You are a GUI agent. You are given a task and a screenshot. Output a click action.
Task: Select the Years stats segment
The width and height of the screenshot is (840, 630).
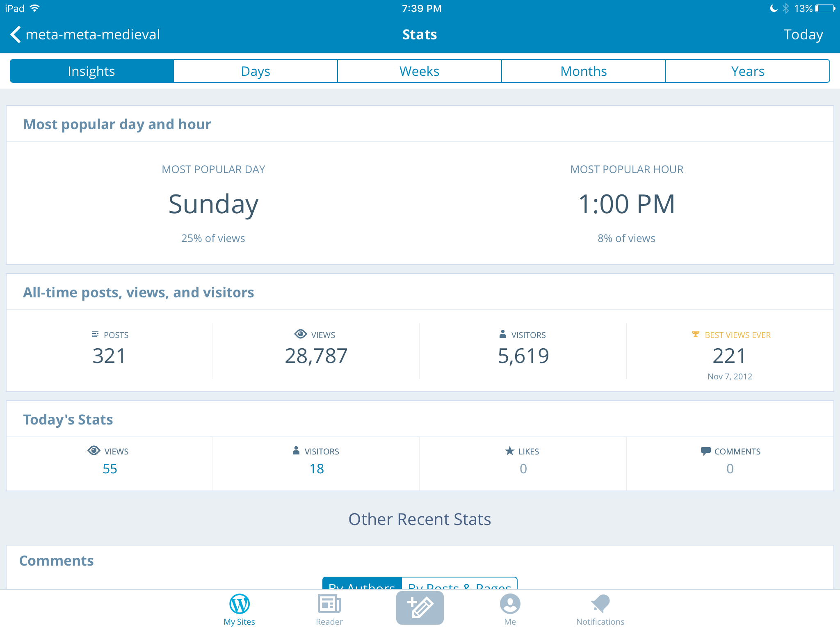747,71
